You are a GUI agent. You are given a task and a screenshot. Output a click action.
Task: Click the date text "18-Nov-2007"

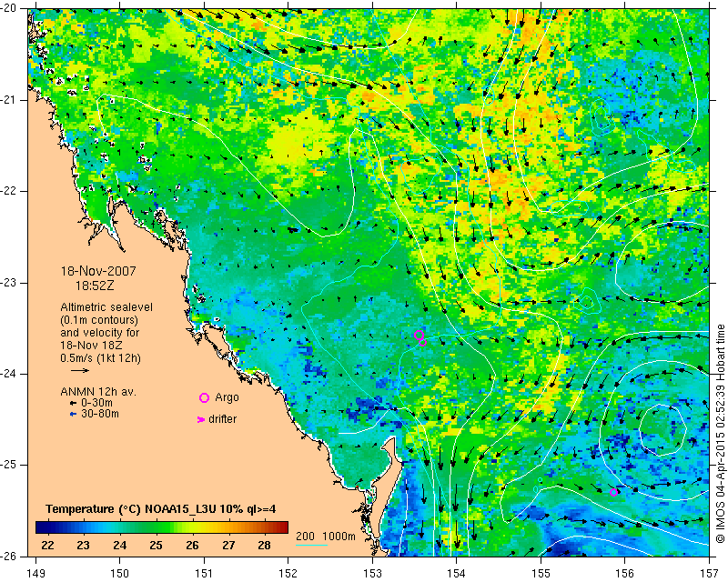pos(98,271)
